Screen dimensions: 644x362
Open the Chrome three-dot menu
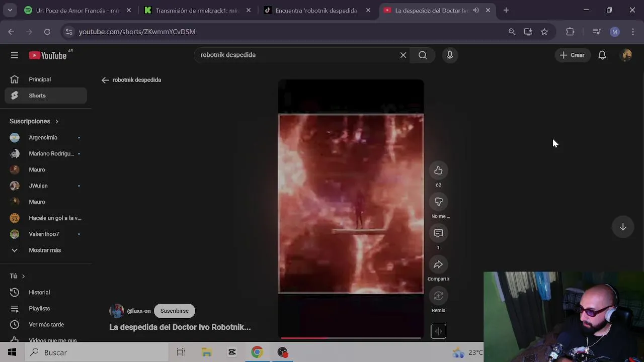[633, 32]
